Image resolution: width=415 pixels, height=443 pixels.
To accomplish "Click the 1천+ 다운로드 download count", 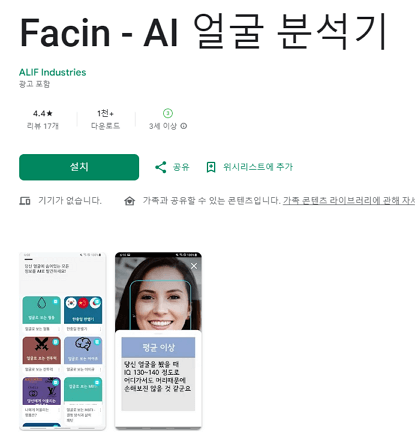I will click(105, 119).
